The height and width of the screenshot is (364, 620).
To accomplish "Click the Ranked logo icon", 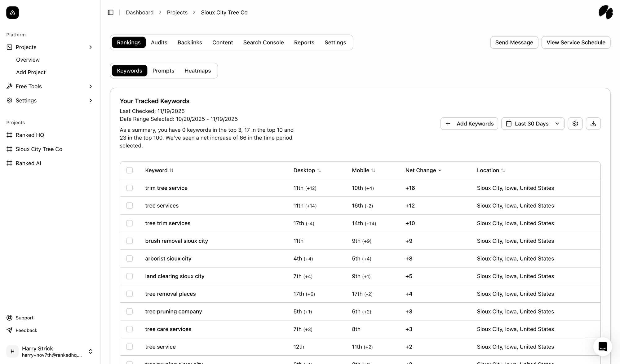I will (12, 12).
